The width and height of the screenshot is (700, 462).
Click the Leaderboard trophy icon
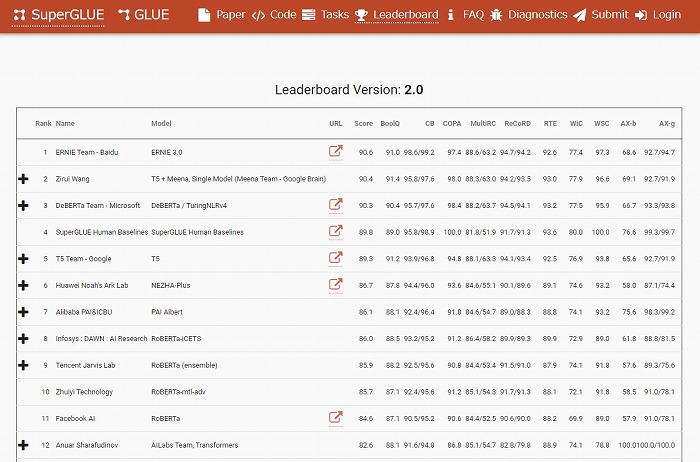(361, 16)
